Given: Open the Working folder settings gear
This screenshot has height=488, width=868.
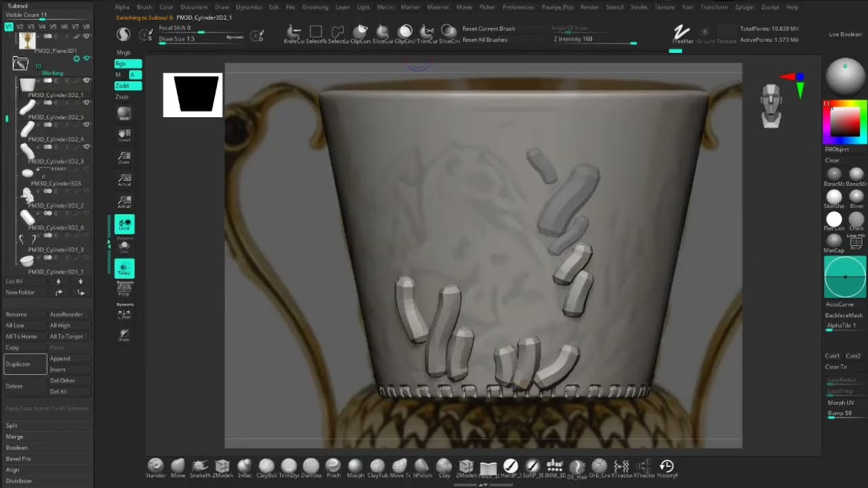Looking at the screenshot, I should tap(77, 59).
